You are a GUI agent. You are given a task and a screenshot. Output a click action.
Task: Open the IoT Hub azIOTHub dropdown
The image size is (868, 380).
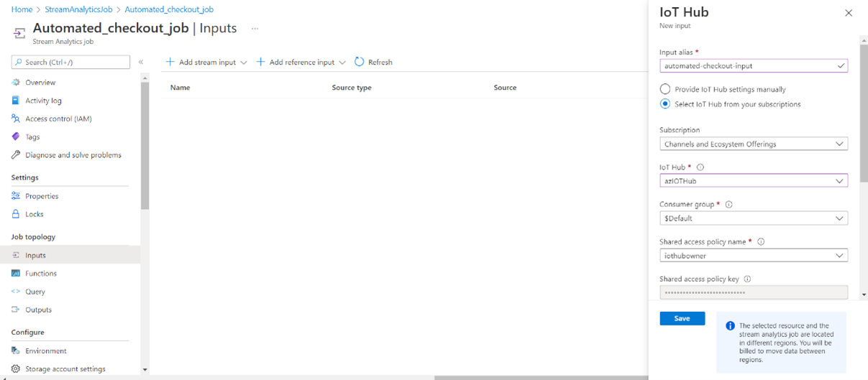754,181
